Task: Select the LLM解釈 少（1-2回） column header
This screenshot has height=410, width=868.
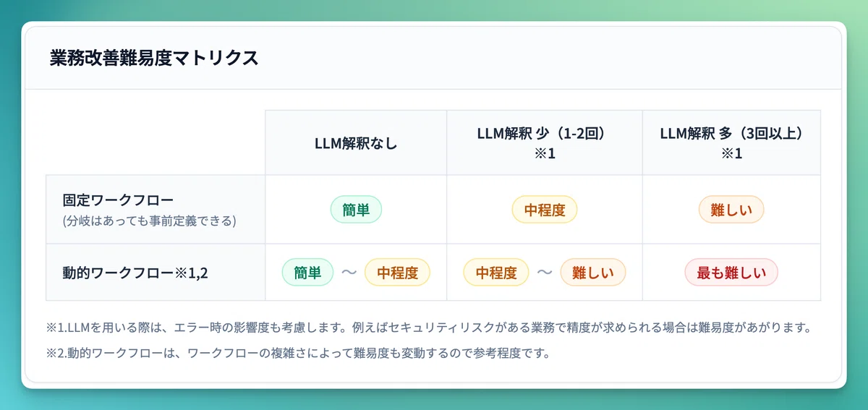Action: pos(544,134)
